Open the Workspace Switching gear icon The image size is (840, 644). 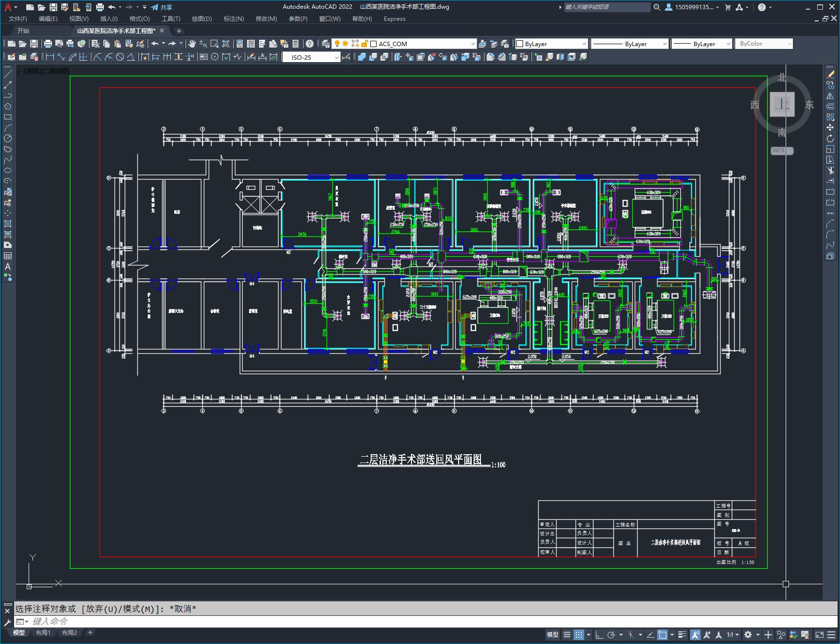(748, 634)
